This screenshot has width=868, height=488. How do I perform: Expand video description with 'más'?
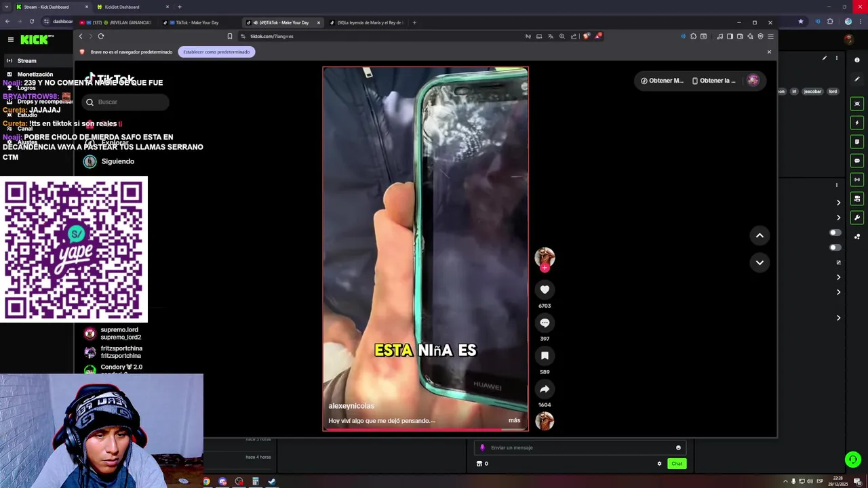coord(515,420)
